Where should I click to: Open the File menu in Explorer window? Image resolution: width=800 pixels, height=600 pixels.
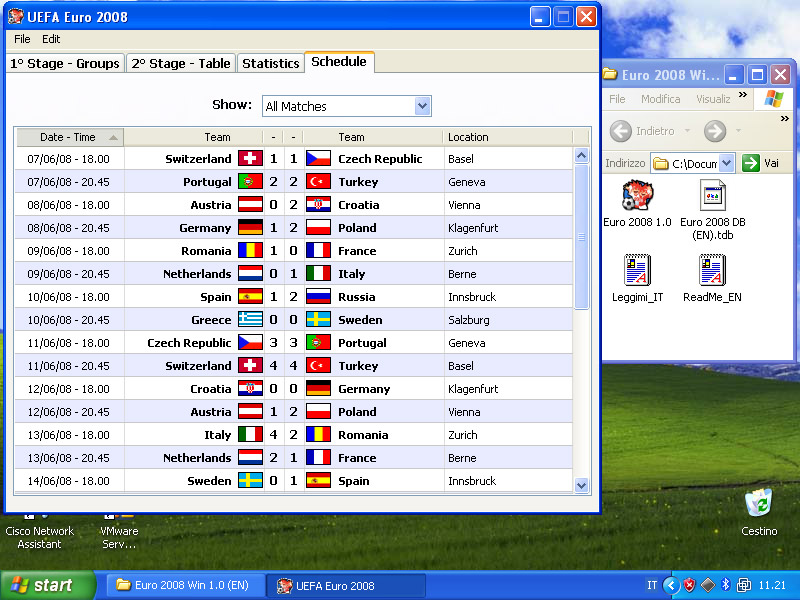click(617, 99)
